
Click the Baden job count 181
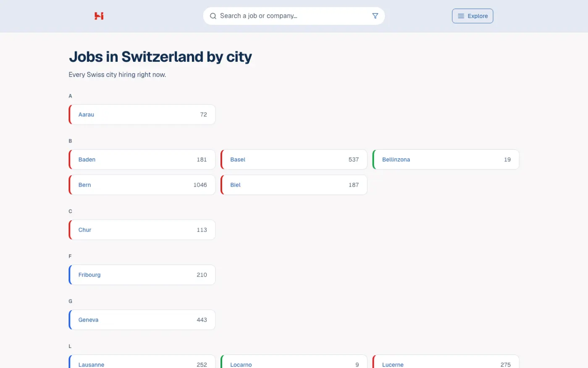(x=202, y=160)
